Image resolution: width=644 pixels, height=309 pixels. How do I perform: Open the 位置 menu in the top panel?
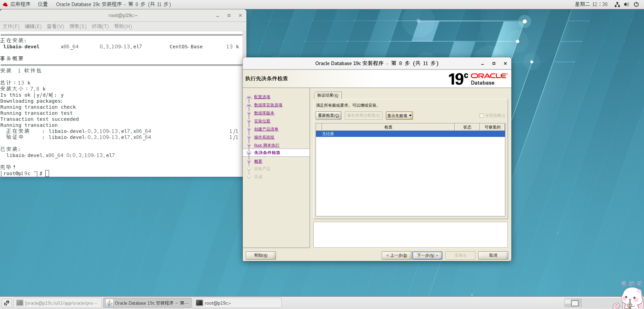point(43,4)
